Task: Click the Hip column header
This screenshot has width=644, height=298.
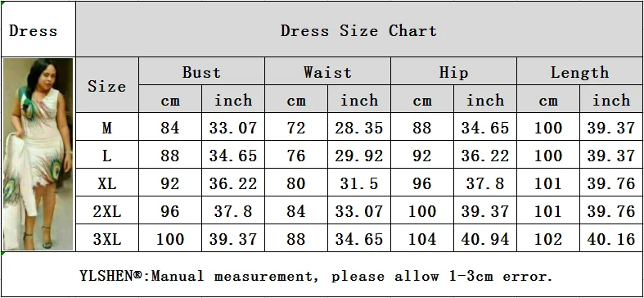Action: 453,72
